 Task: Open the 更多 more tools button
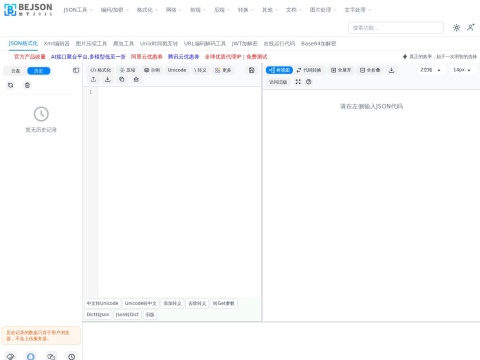[223, 70]
